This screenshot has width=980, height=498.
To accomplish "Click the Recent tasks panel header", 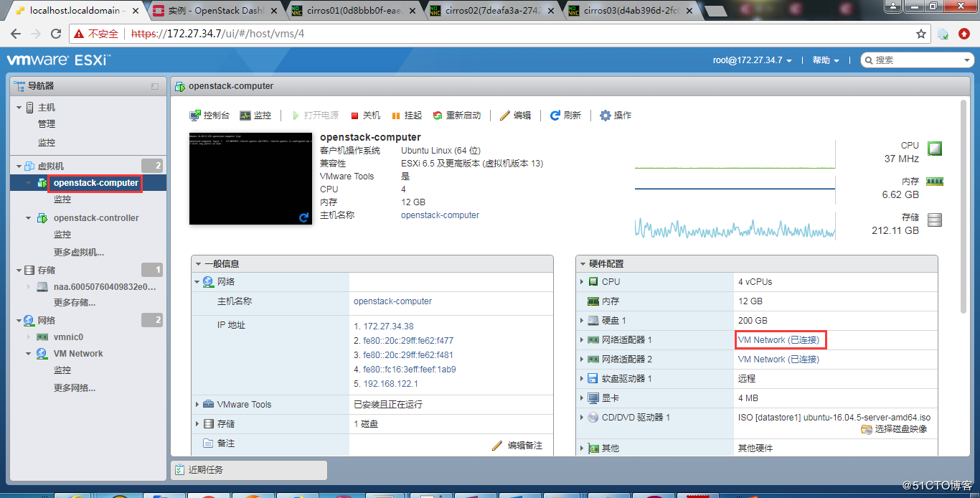I will pos(249,470).
